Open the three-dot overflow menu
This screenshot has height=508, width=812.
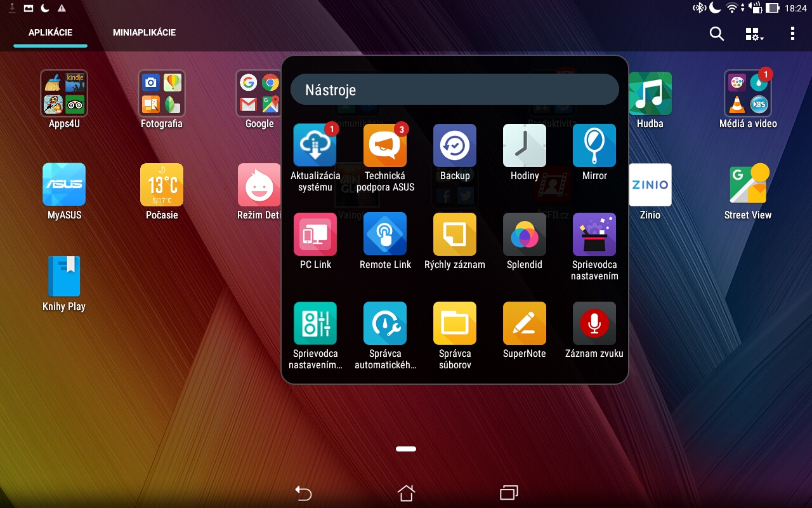(x=792, y=34)
